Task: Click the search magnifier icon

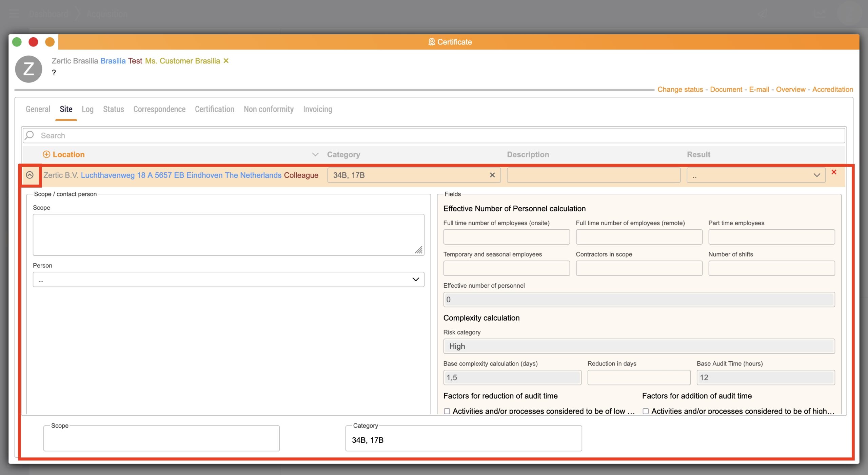Action: pos(30,135)
